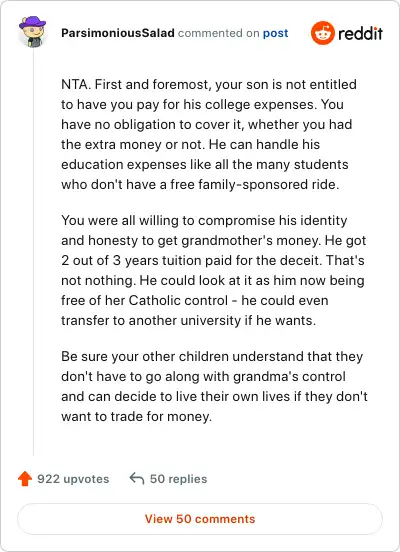Image resolution: width=400 pixels, height=552 pixels.
Task: Click the line "transfer to another university if he wants"
Action: point(188,320)
